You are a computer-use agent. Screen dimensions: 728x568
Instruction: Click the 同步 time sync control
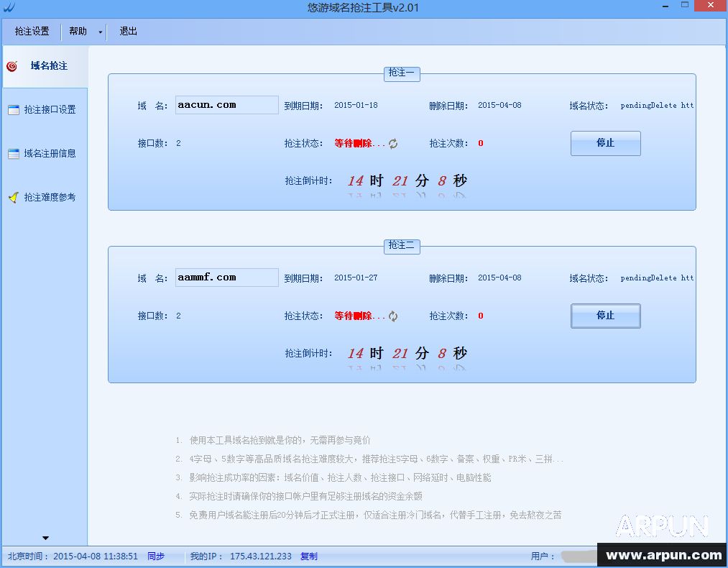pos(155,556)
